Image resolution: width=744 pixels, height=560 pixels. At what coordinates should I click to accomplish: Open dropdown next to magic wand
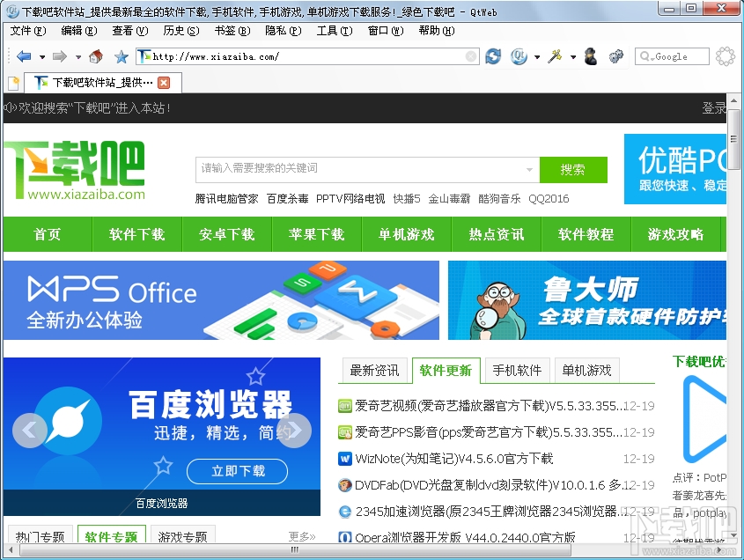[x=573, y=57]
